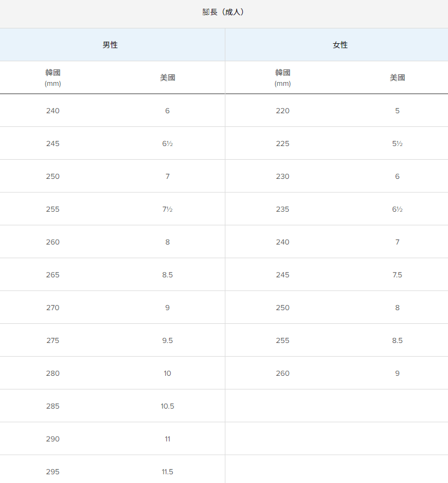Image resolution: width=448 pixels, height=483 pixels.
Task: Select the women's 220 mm cell
Action: pos(283,110)
